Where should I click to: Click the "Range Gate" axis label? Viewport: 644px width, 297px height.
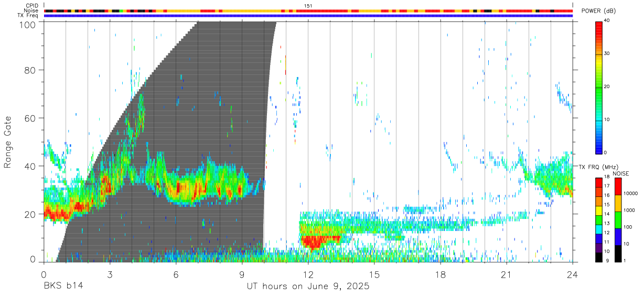(8, 141)
